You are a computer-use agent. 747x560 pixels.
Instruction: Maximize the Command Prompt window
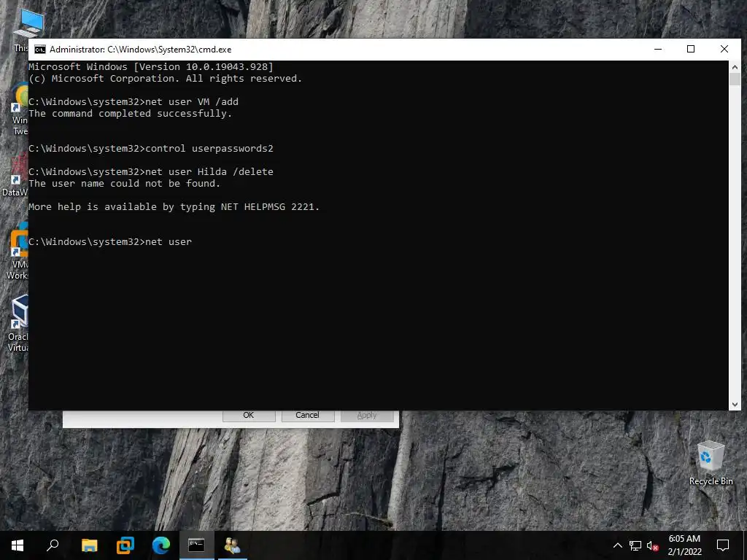click(691, 50)
